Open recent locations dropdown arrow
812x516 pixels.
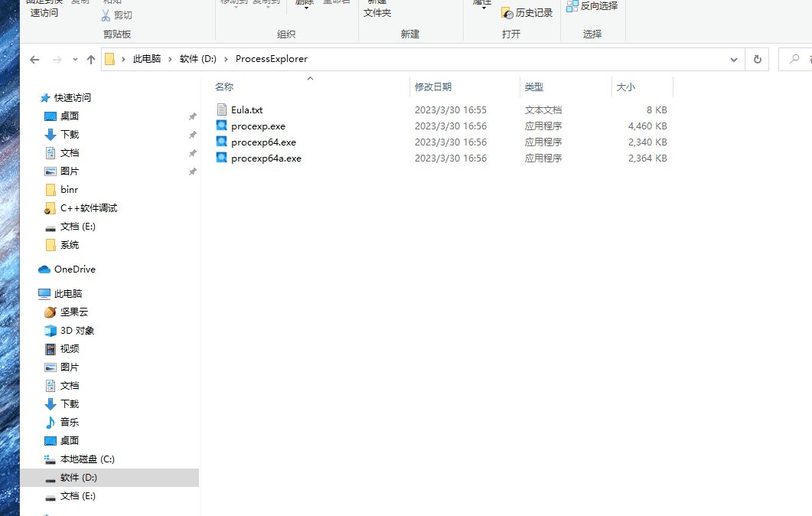pyautogui.click(x=75, y=60)
